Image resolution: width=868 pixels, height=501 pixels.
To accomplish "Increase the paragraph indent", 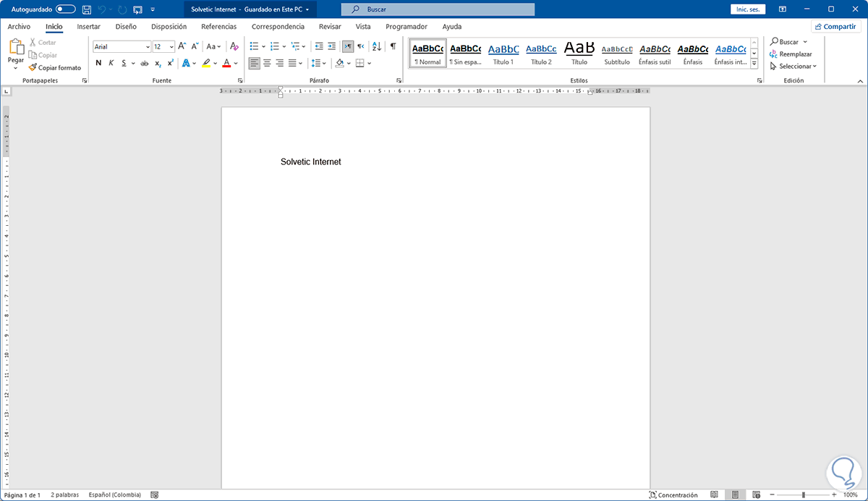I will pos(332,46).
